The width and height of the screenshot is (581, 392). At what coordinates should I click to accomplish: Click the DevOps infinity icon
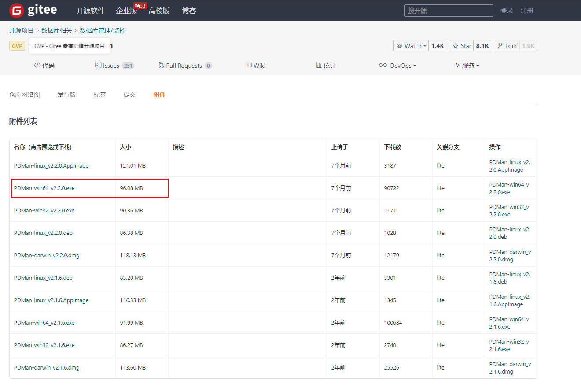pos(382,65)
